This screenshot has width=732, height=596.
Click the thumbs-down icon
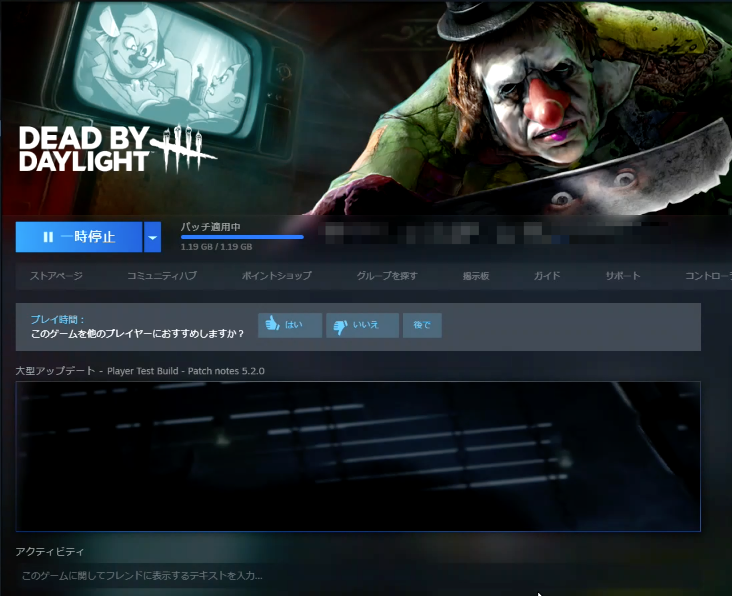pyautogui.click(x=340, y=326)
